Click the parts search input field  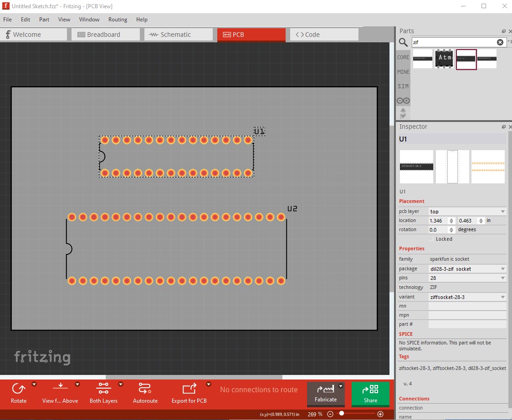tap(454, 42)
